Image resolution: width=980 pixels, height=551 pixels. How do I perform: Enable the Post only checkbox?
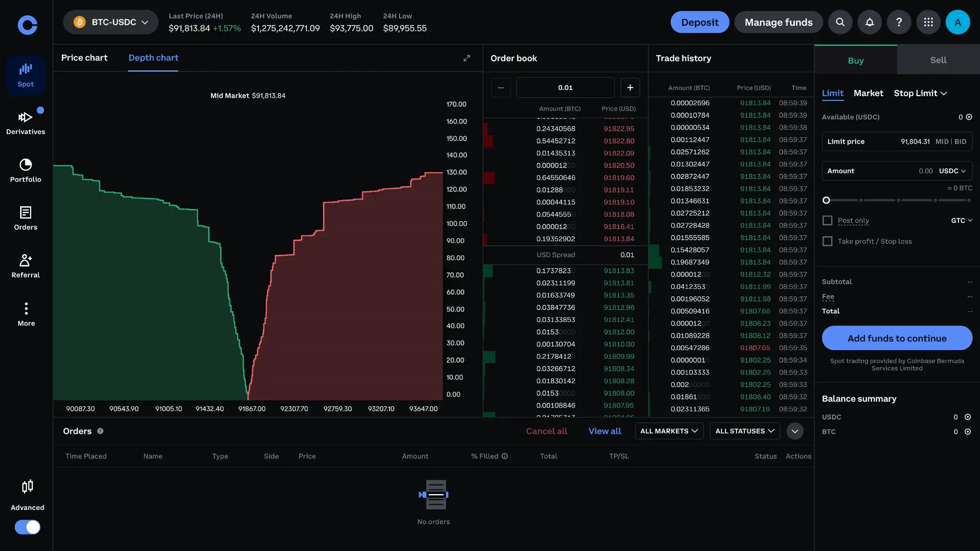click(x=828, y=220)
